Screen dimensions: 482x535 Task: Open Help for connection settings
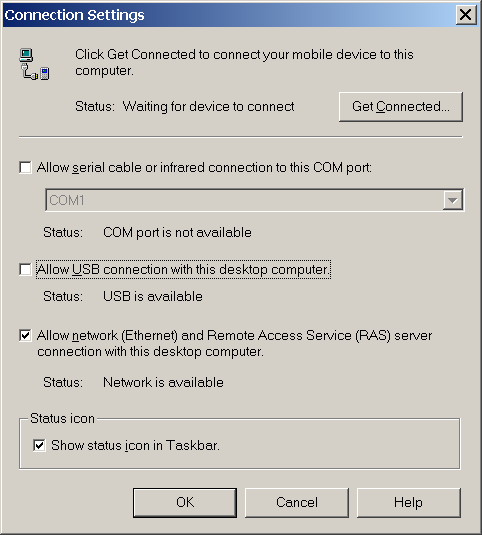point(409,503)
